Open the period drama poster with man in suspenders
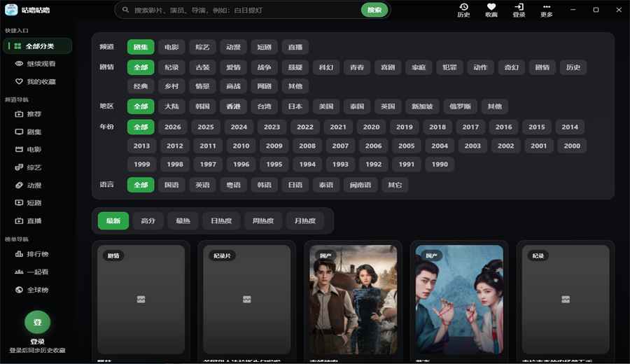This screenshot has height=364, width=630. tap(353, 300)
